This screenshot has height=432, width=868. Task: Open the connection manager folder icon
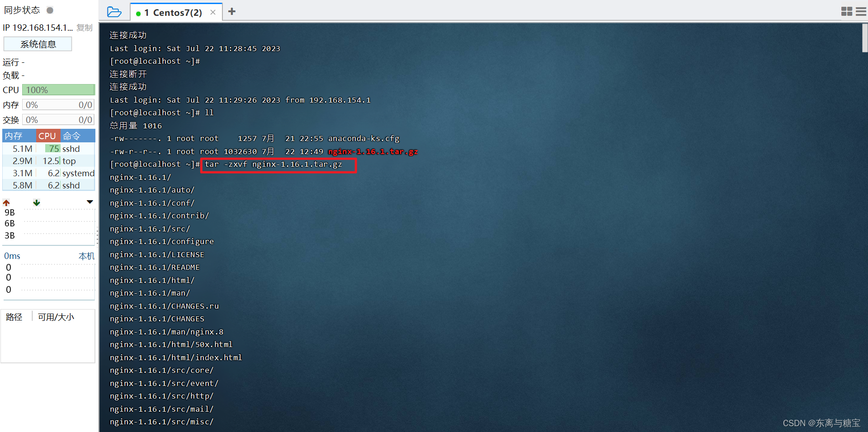[x=114, y=12]
